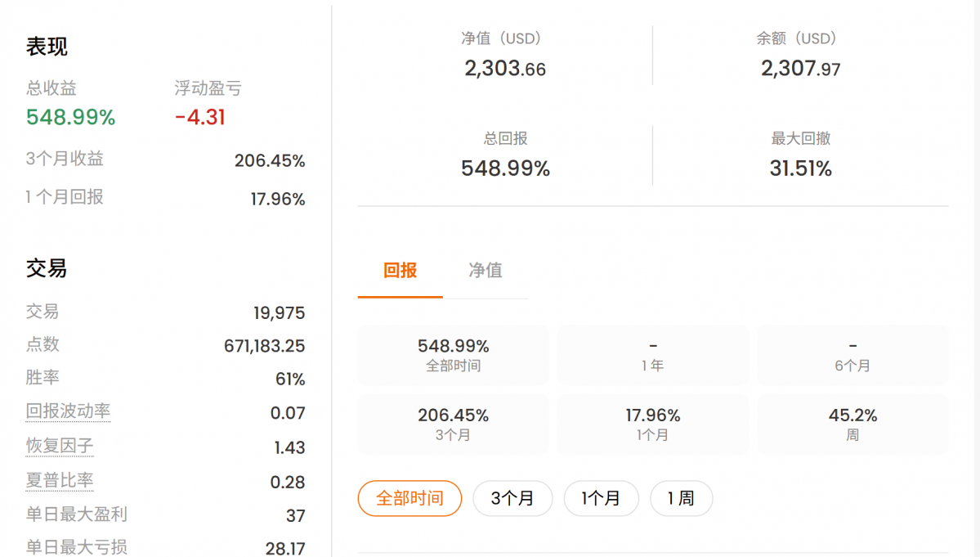Click the 净值 (USD) 2,303.66 figure
The width and height of the screenshot is (980, 557).
pos(505,68)
